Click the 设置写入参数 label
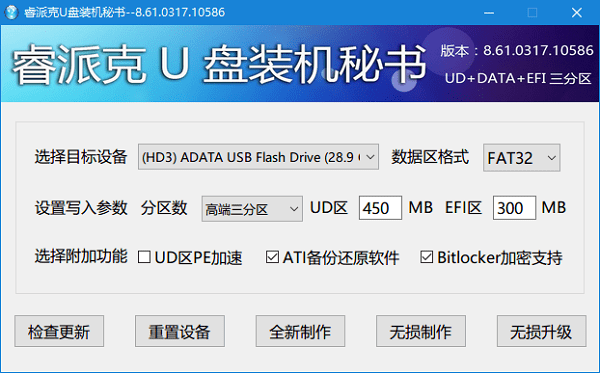 tap(81, 208)
